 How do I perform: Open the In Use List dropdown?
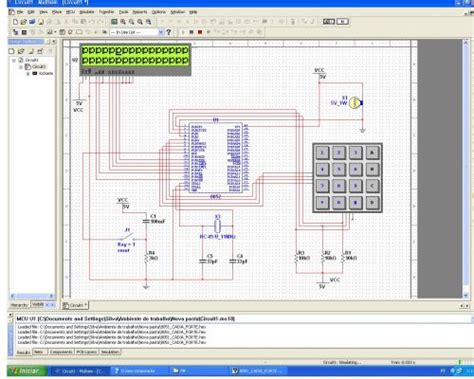[x=137, y=32]
